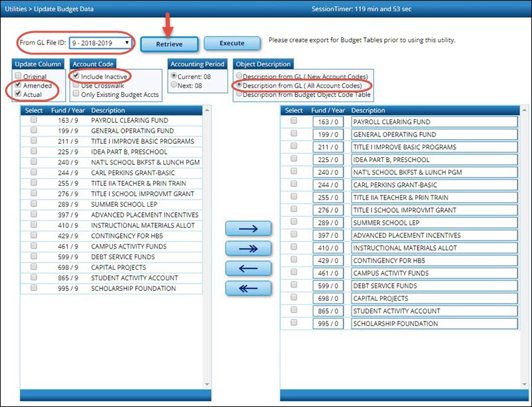Uncheck the Amended checkbox
532x407 pixels.
(x=18, y=86)
